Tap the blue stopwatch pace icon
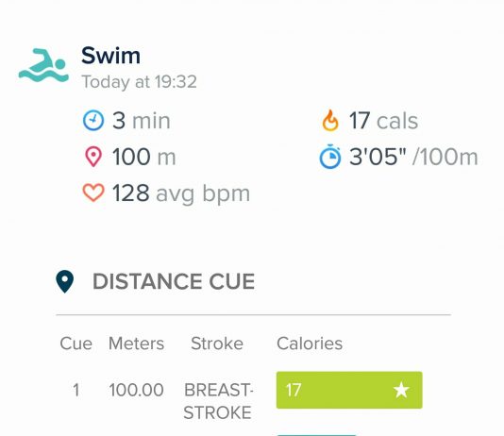The width and height of the screenshot is (504, 436). point(330,157)
